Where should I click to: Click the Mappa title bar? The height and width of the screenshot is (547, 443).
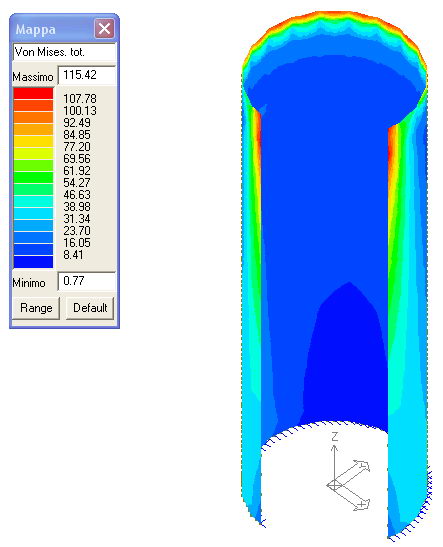point(52,29)
